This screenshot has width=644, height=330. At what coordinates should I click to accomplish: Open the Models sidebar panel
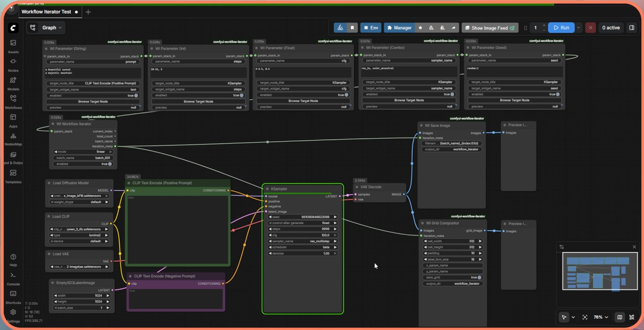pos(13,83)
